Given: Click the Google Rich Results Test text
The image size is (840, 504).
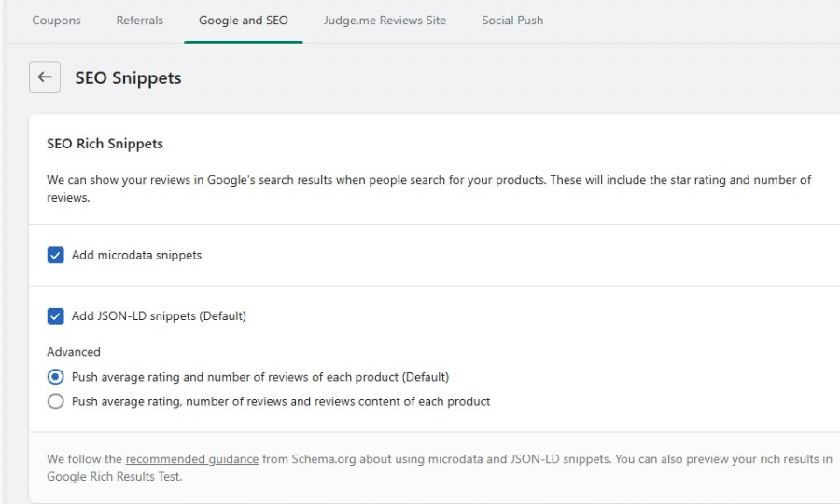Looking at the screenshot, I should click(114, 476).
